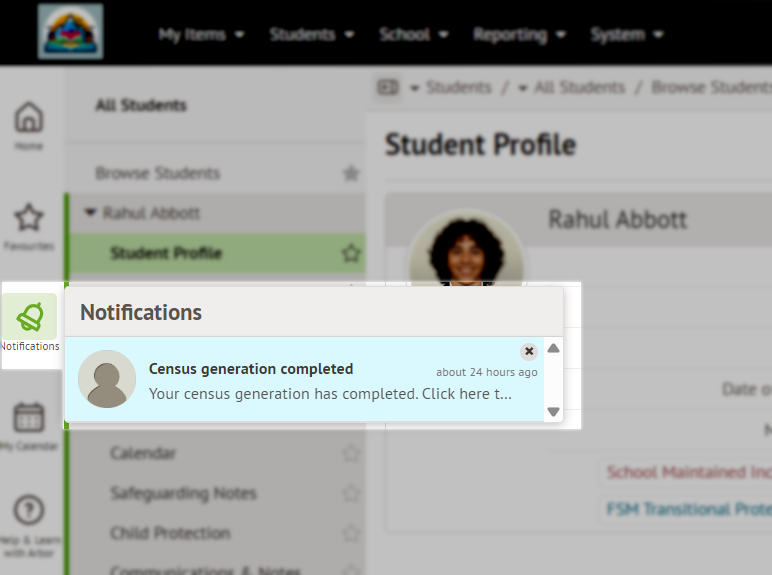Click the notification sender avatar
772x575 pixels.
click(x=107, y=379)
